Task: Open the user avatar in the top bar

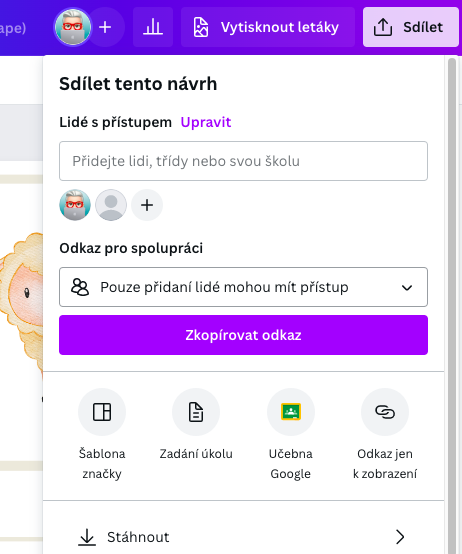Action: coord(72,27)
